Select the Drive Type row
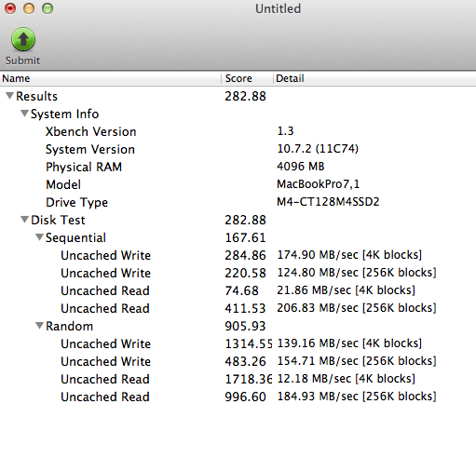Screen dimensions: 476x471 238,202
